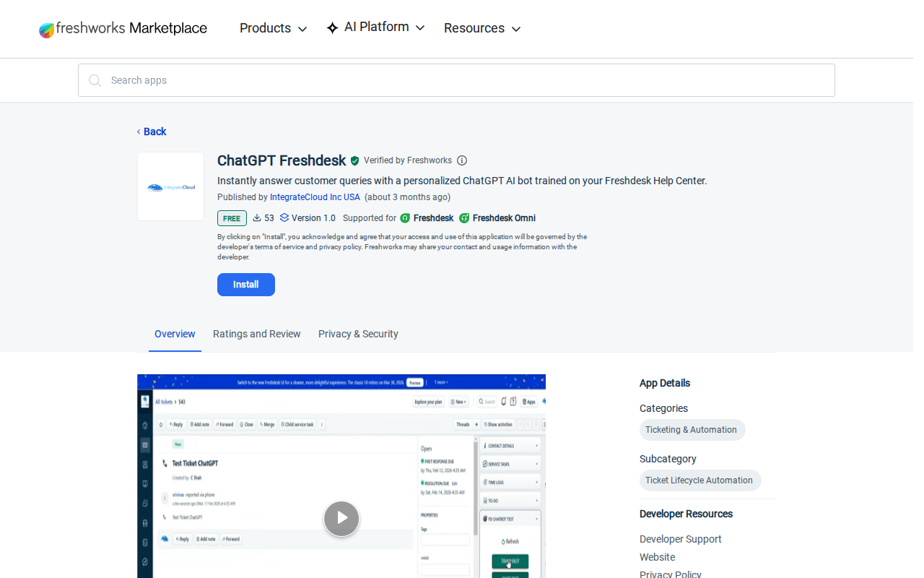Click the Freshworks Marketplace logo
The height and width of the screenshot is (578, 924).
click(x=123, y=29)
